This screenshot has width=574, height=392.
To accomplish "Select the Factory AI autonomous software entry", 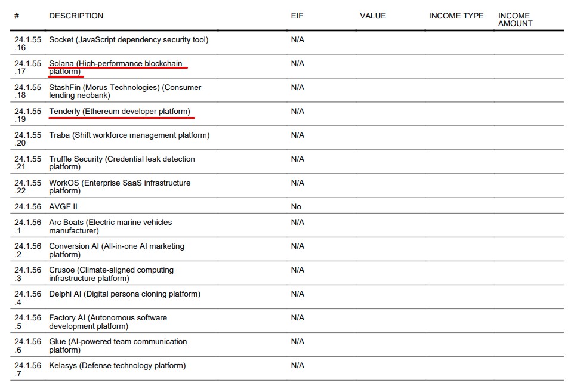I will click(108, 322).
